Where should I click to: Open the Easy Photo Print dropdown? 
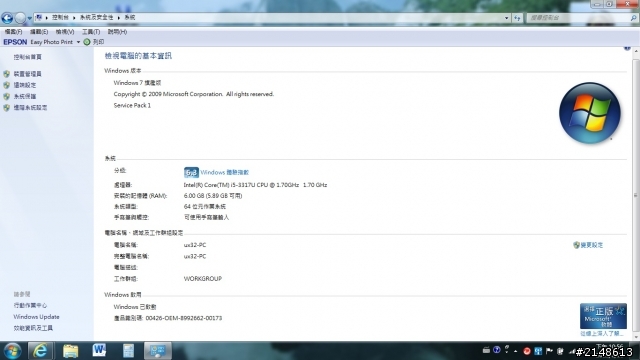(78, 42)
